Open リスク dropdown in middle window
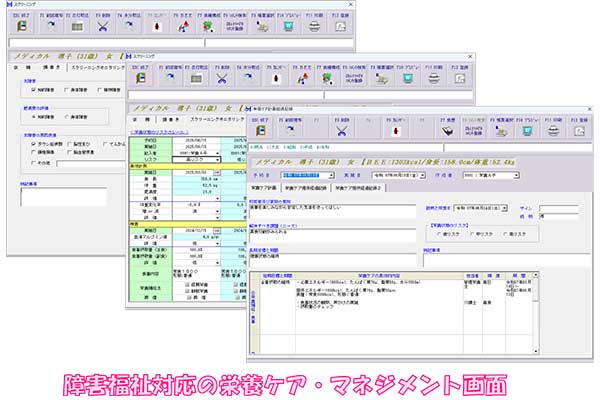Viewport: 600px width, 400px height. point(218,159)
